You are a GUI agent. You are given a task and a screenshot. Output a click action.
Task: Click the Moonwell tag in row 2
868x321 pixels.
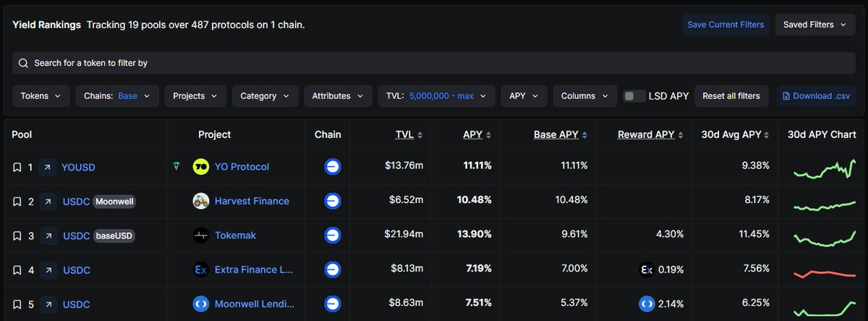click(x=114, y=202)
